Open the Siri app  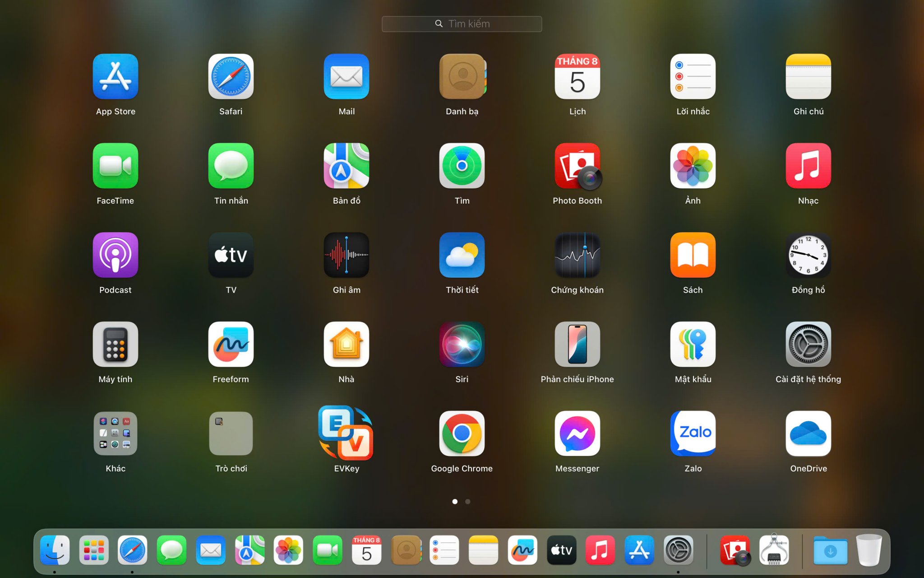point(462,345)
